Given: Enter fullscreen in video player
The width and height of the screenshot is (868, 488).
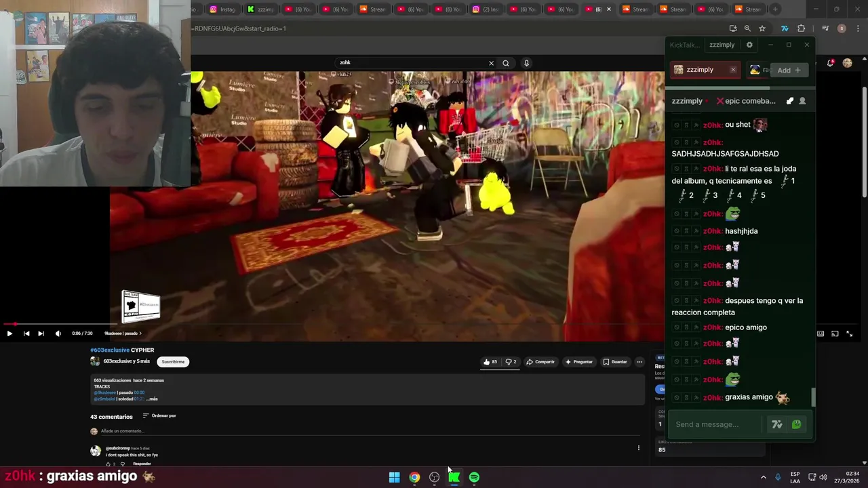Looking at the screenshot, I should click(x=849, y=333).
